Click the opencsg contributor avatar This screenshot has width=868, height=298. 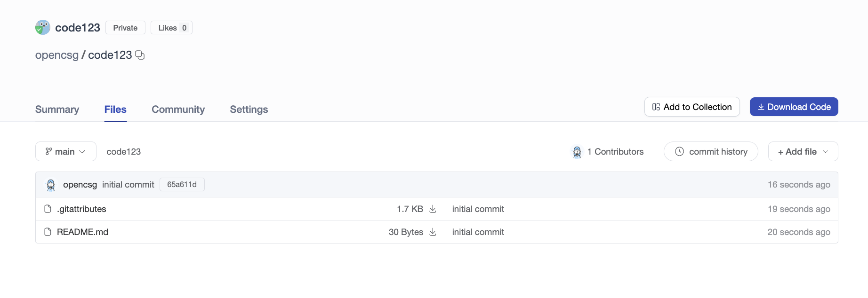[50, 184]
